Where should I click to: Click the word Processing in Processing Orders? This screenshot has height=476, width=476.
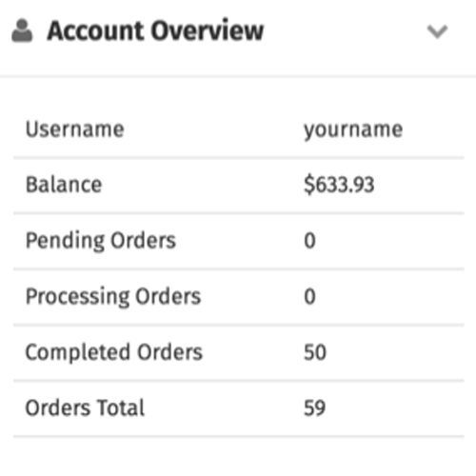[x=78, y=297]
